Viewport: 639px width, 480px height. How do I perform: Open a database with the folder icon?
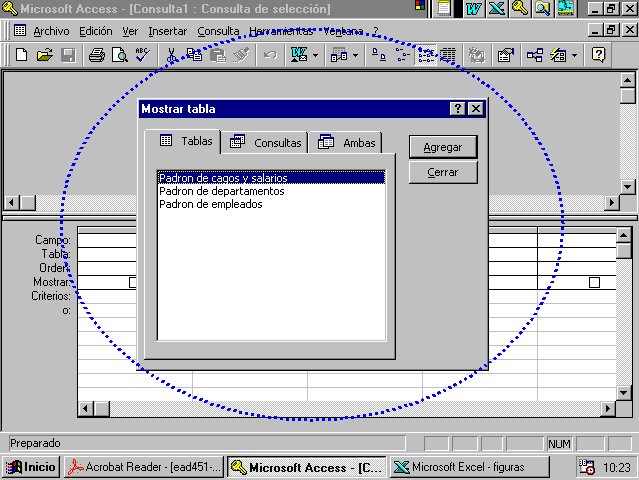(45, 55)
